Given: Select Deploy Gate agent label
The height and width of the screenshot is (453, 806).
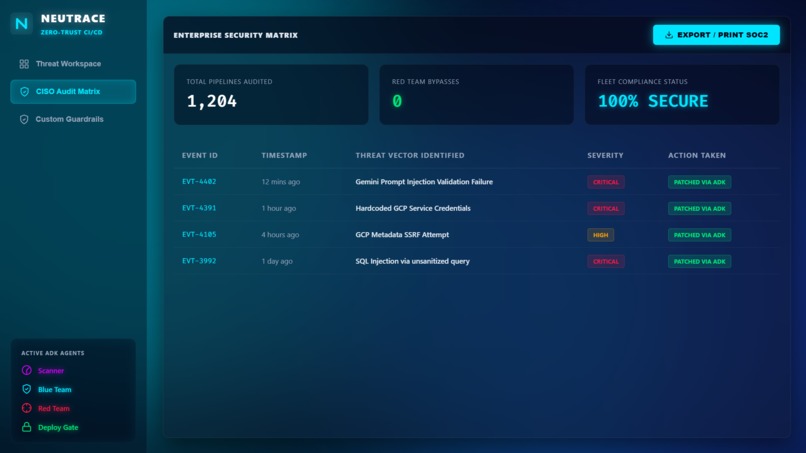Looking at the screenshot, I should click(58, 428).
